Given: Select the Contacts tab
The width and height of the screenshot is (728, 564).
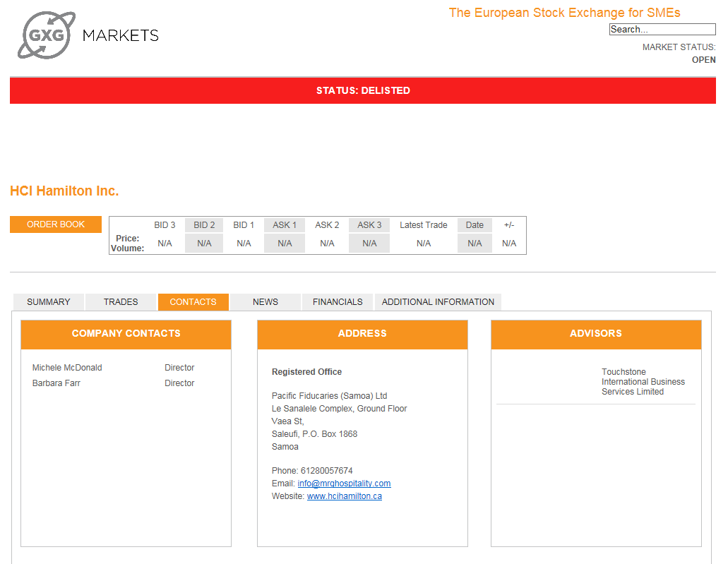Looking at the screenshot, I should [x=193, y=301].
